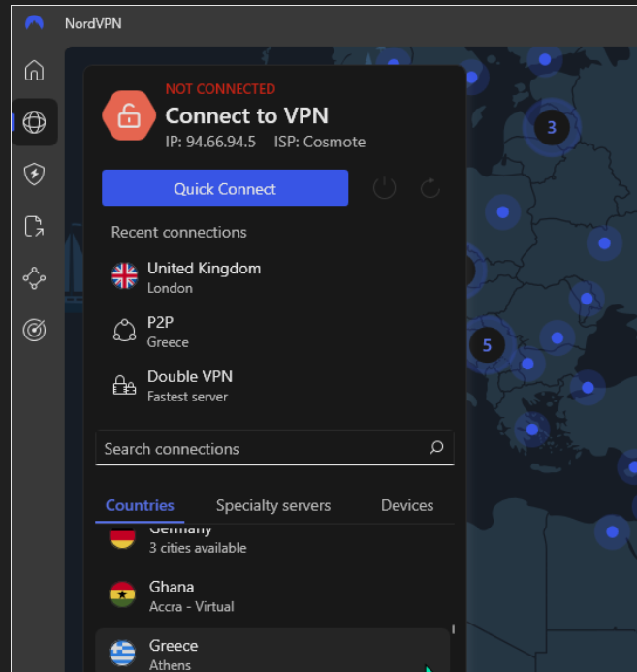This screenshot has height=672, width=637.
Task: Switch to the Devices tab
Action: 407,506
